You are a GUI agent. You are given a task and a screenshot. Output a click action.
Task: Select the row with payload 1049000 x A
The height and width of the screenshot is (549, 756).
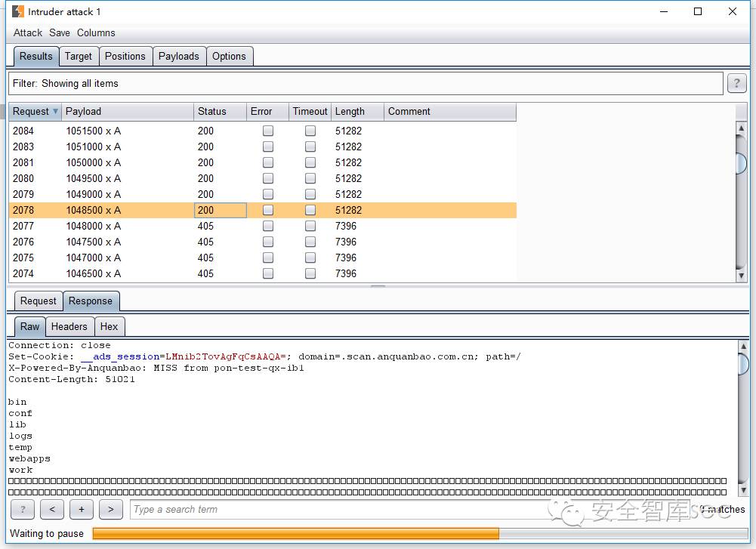click(262, 194)
